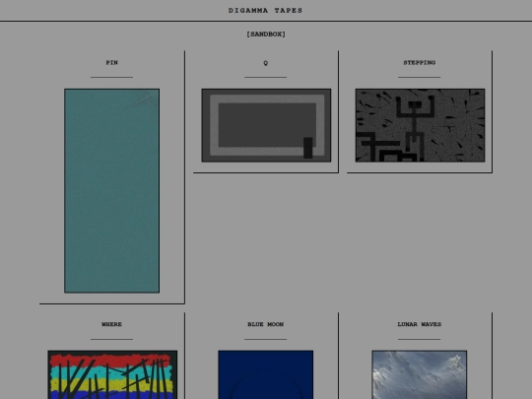Open the BLUE MOON title link
The image size is (532, 399).
click(266, 324)
